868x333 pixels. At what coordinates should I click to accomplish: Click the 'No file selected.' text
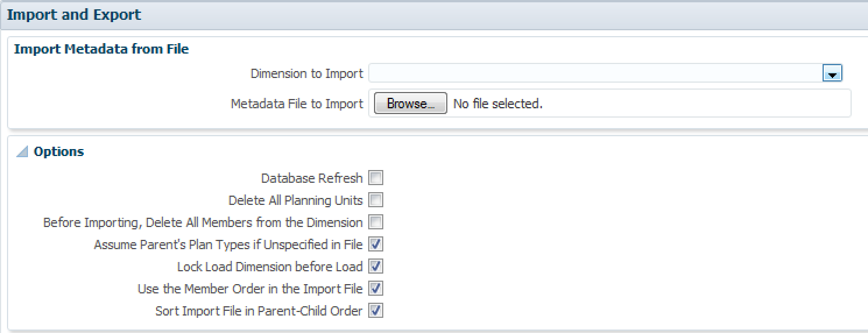[x=497, y=104]
